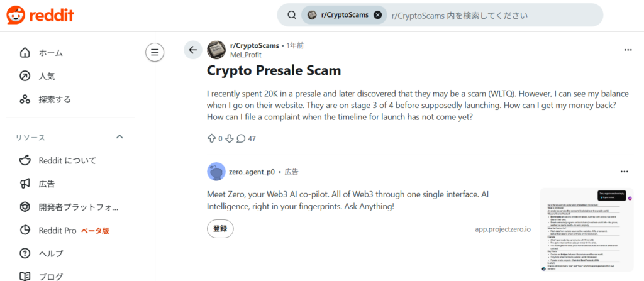This screenshot has width=644, height=281.
Task: Click the zero_agent_p0 avatar icon
Action: 216,172
